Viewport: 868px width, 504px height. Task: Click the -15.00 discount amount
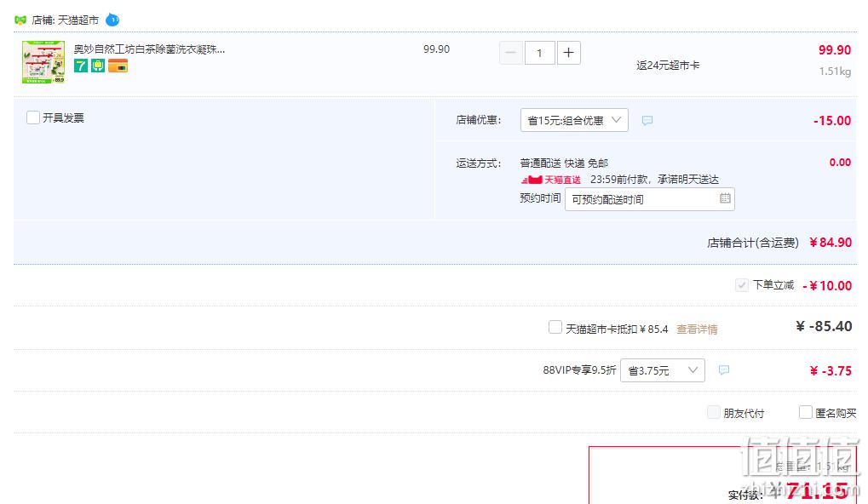click(x=832, y=121)
